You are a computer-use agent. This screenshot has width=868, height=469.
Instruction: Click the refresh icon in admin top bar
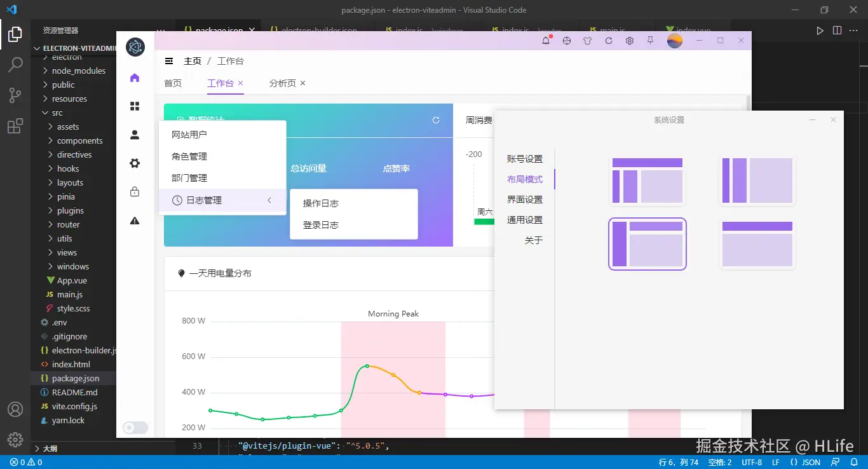609,41
